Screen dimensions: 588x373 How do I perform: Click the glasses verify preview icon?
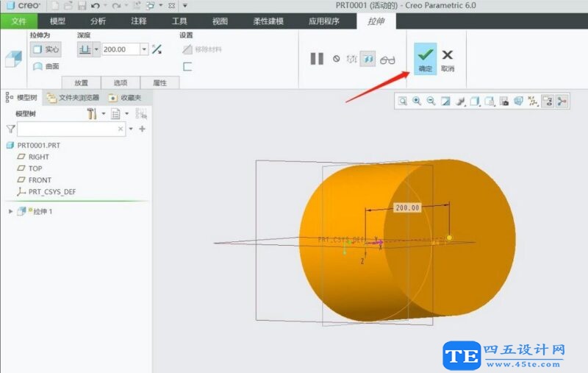(387, 60)
